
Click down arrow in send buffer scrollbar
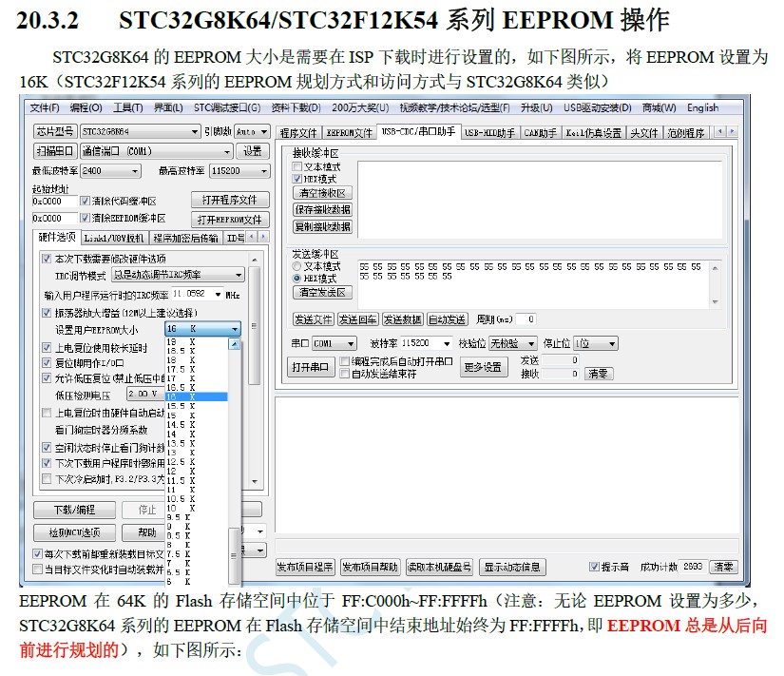click(715, 301)
